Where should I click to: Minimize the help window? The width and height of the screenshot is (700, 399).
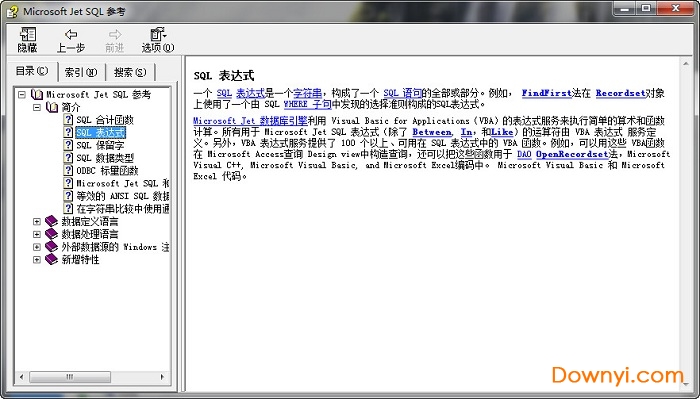[x=625, y=8]
